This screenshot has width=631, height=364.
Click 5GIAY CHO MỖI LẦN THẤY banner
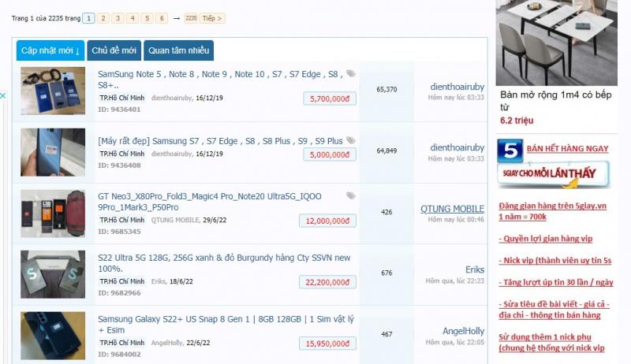[x=553, y=174]
